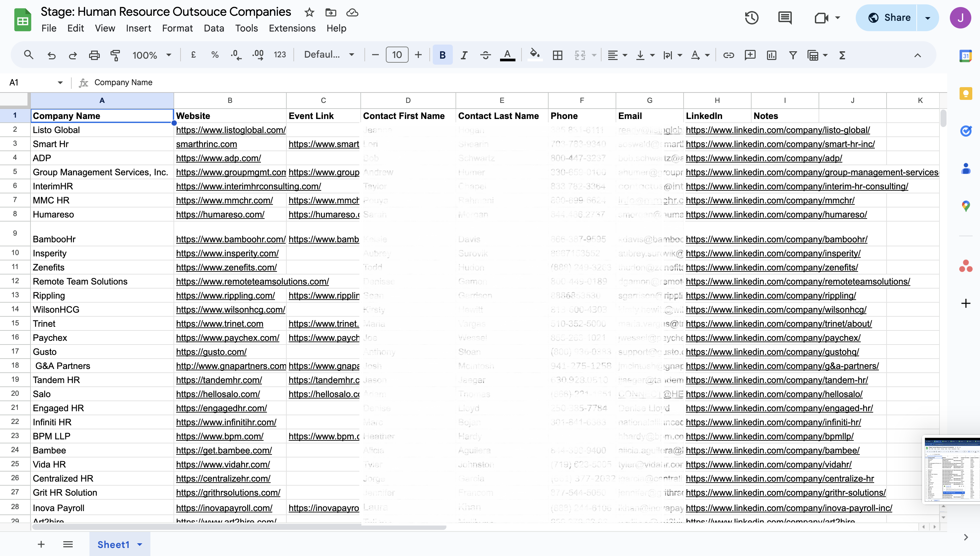This screenshot has width=980, height=556.
Task: Open Google Keep side panel icon
Action: click(966, 94)
